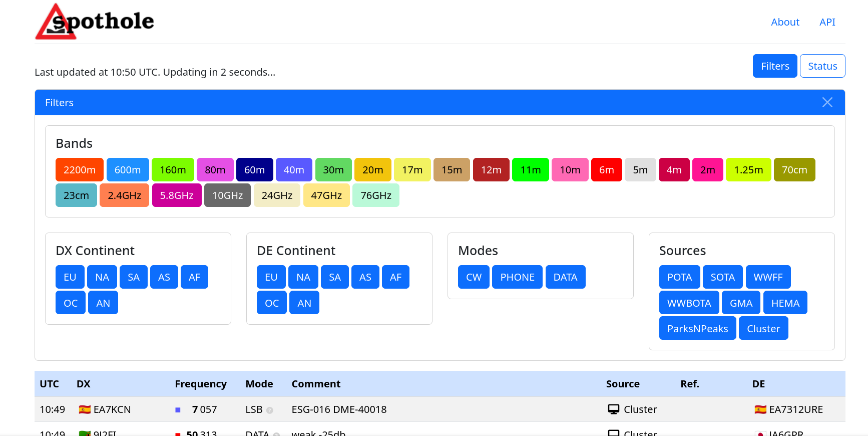Click the LSB mode help icon
This screenshot has height=436, width=868.
coord(270,410)
